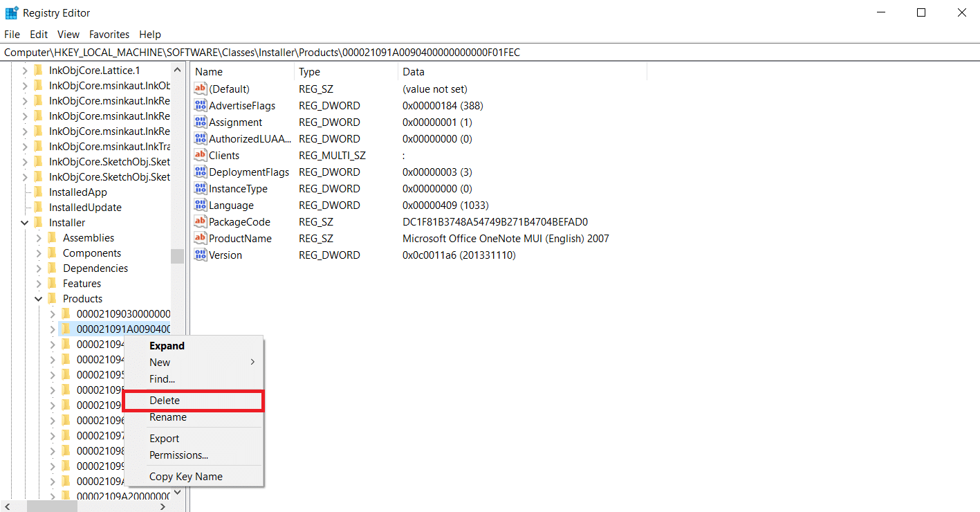Click the Assemblies folder icon

point(52,237)
